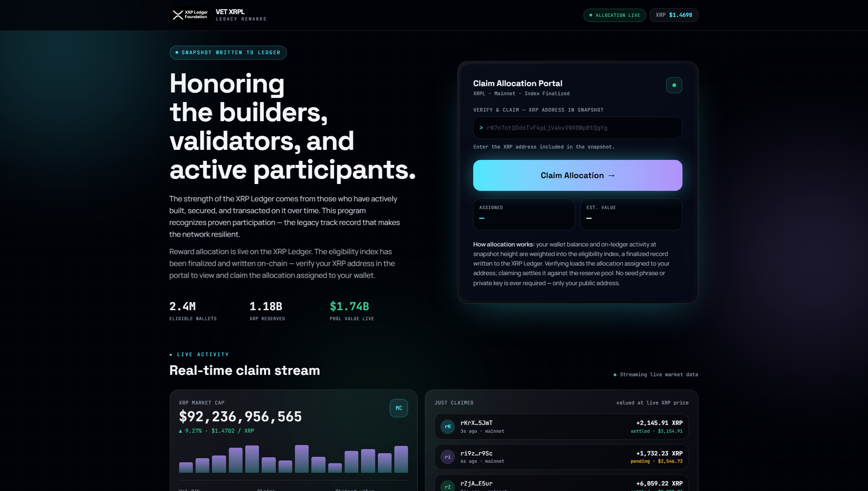Open the VET XRPL Legacy Rewards title
This screenshot has width=868, height=491.
241,15
